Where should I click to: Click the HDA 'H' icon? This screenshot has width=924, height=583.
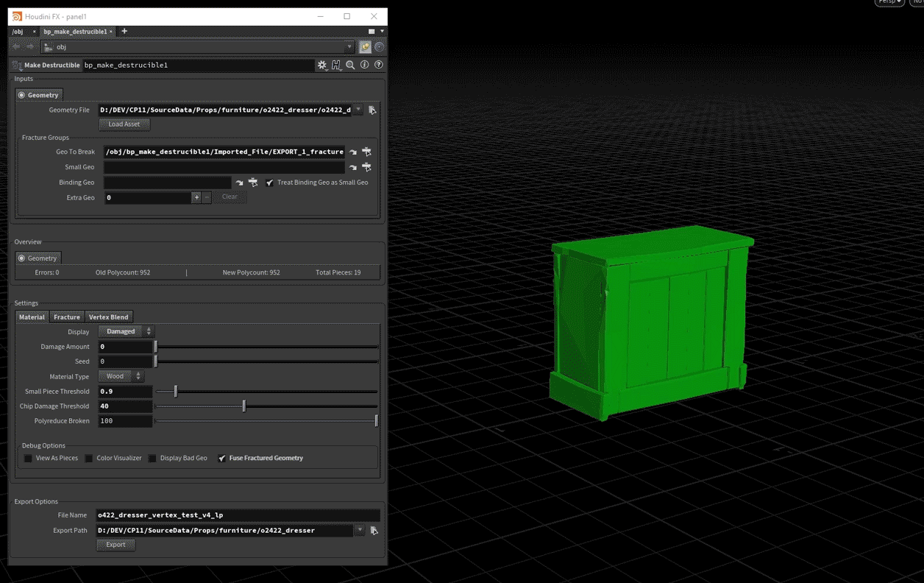[x=336, y=65]
